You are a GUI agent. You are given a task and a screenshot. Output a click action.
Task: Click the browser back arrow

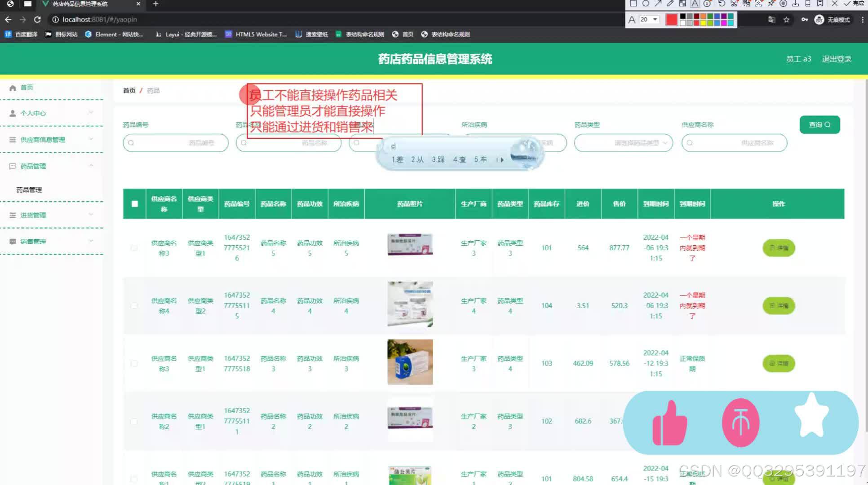8,19
